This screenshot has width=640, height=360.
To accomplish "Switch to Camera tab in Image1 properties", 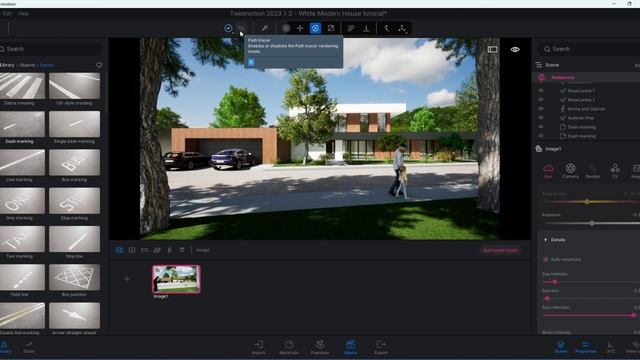I will coord(571,171).
